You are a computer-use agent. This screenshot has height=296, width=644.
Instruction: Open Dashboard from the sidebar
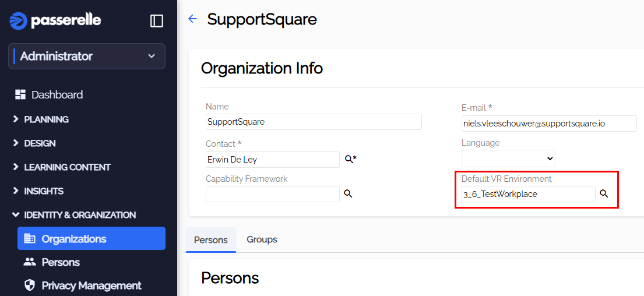[57, 94]
